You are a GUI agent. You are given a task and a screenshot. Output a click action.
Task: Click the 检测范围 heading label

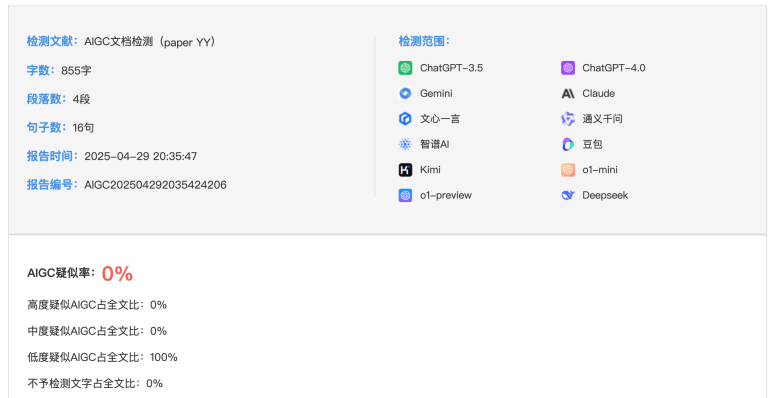[424, 41]
